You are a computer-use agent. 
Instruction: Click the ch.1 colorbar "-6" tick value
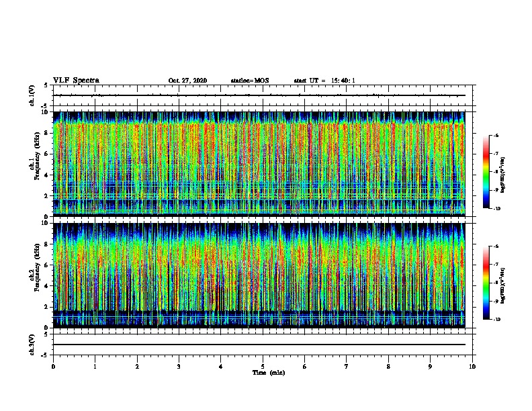point(496,136)
